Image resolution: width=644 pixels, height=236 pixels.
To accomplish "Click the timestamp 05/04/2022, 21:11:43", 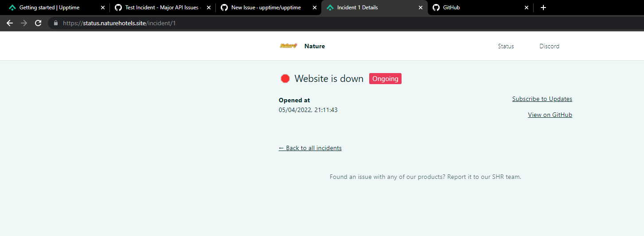I will point(308,110).
